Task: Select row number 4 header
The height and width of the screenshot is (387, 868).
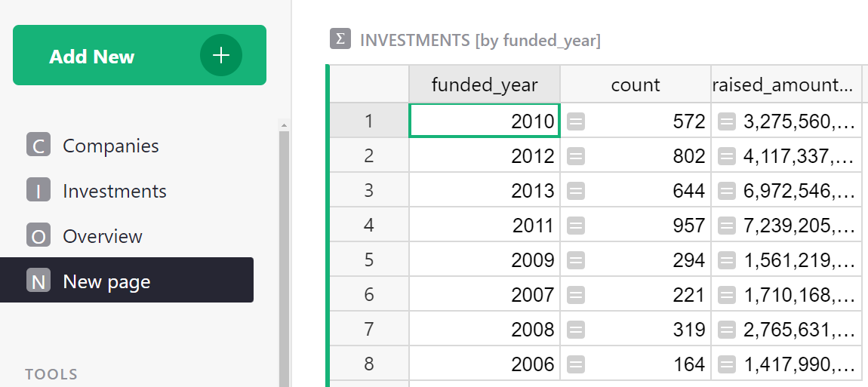Action: coord(369,226)
